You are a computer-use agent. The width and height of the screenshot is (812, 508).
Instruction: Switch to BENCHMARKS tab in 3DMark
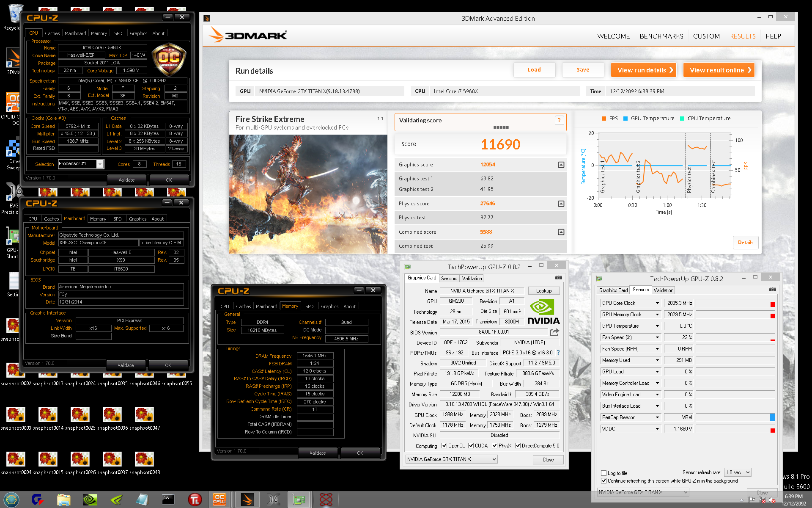[x=661, y=36]
